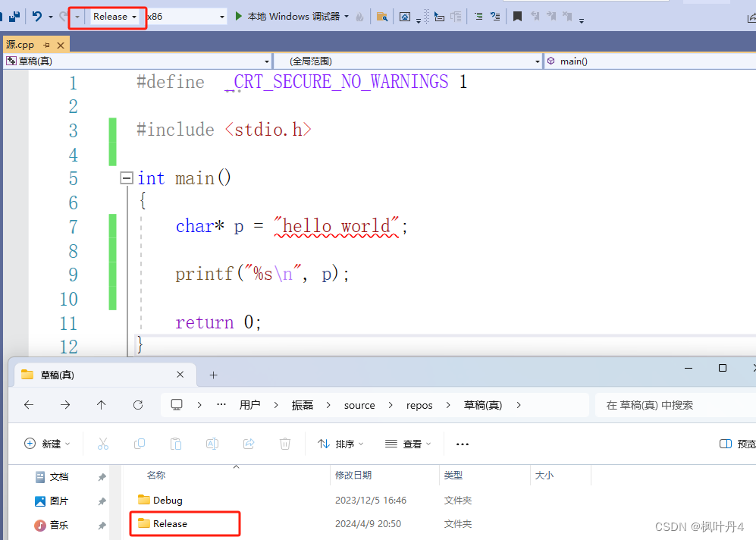
Task: Toggle pin on 源.cpp tab
Action: pyautogui.click(x=46, y=45)
